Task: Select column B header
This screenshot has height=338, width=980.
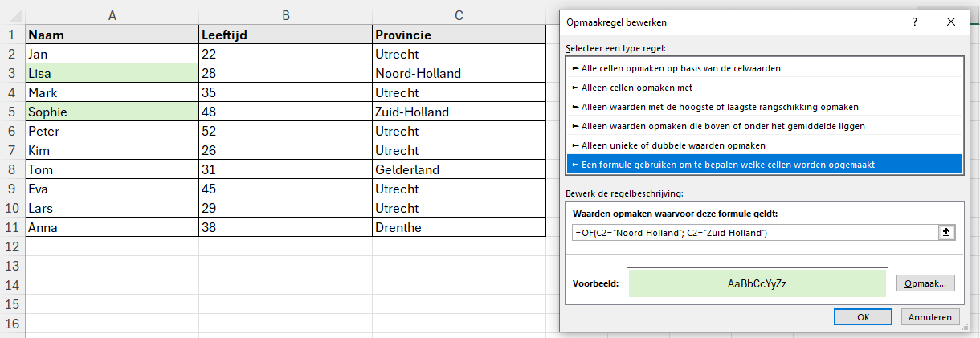Action: pos(286,15)
